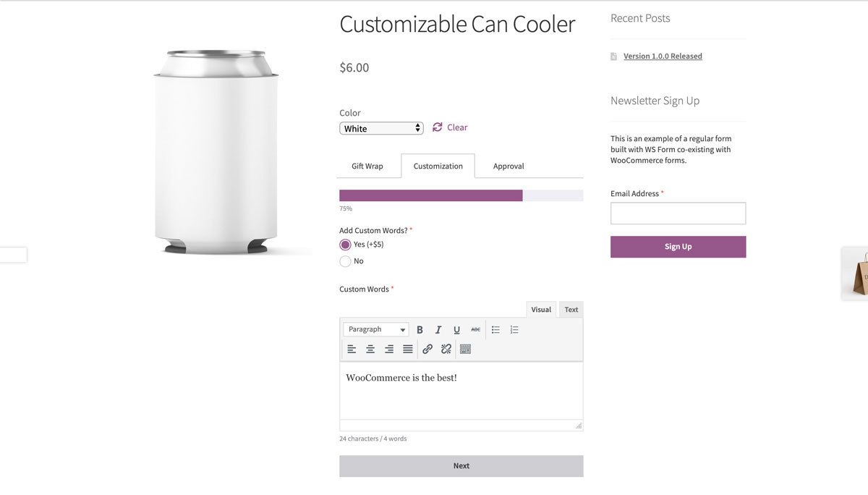Apply strikethrough formatting
The height and width of the screenshot is (495, 868).
475,329
